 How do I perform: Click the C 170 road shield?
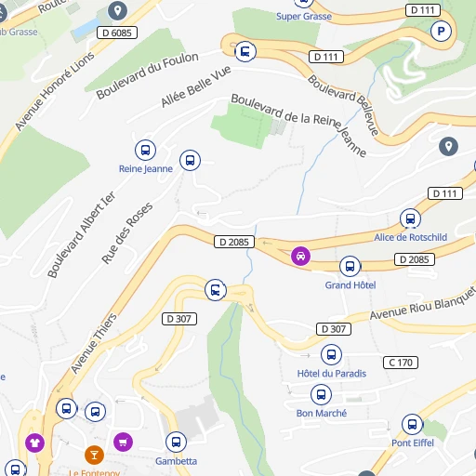pos(401,363)
